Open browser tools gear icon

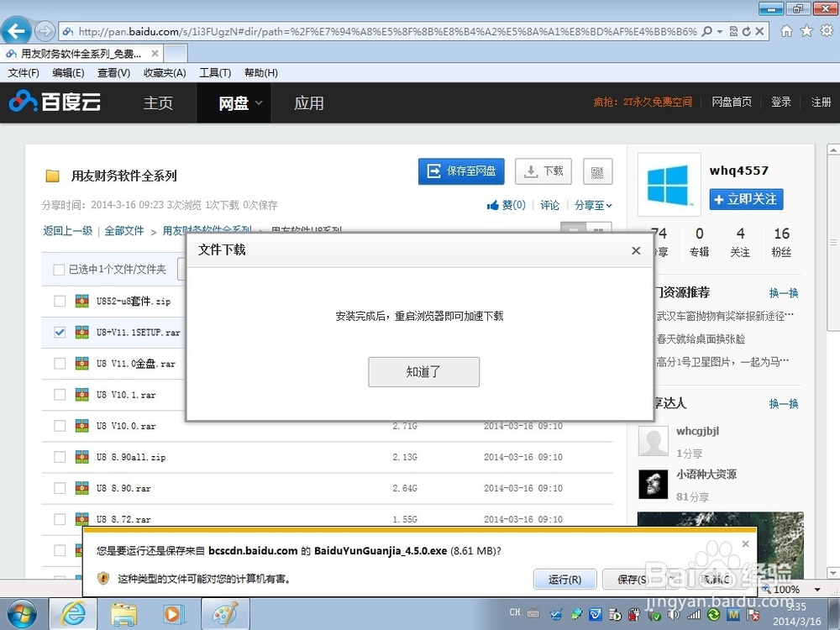tap(827, 31)
